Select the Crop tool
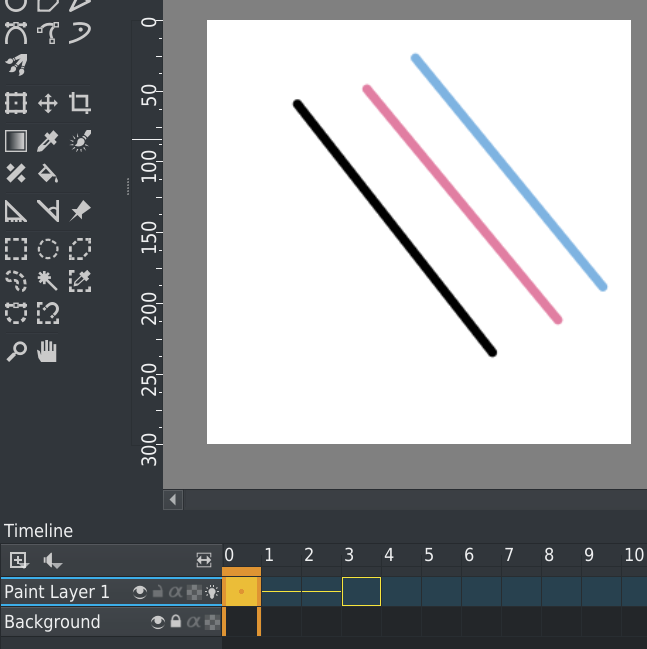The width and height of the screenshot is (647, 649). click(x=79, y=103)
